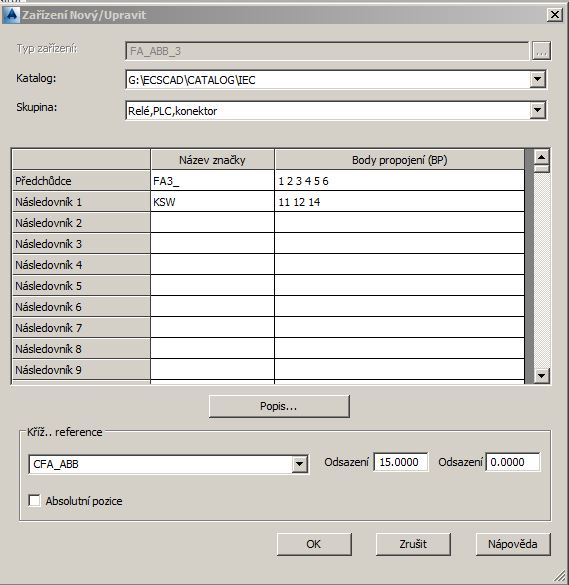
Task: Click table scrollbar down arrow
Action: click(x=541, y=375)
